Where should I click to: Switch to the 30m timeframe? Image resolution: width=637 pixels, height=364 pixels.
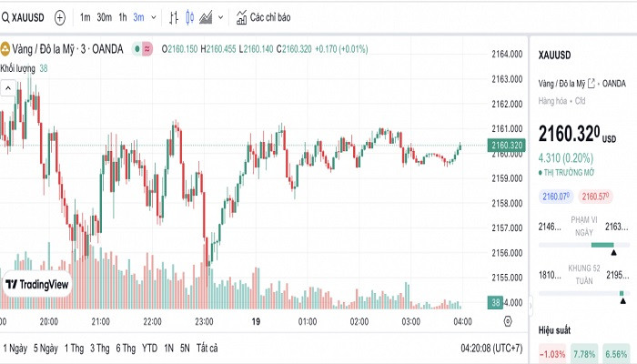(104, 17)
